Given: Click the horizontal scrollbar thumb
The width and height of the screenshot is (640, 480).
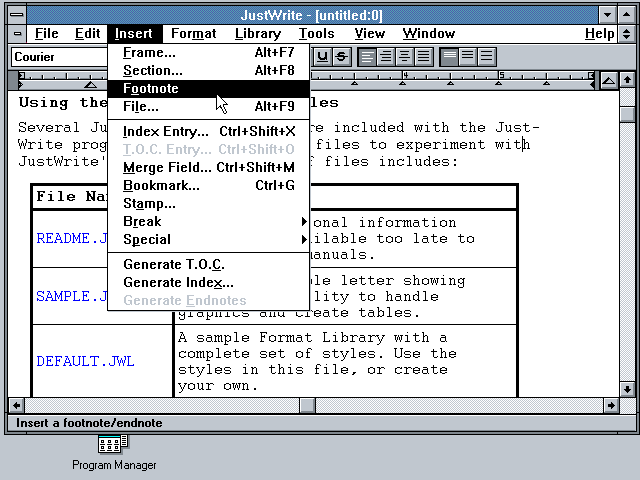Looking at the screenshot, I should pyautogui.click(x=307, y=405).
